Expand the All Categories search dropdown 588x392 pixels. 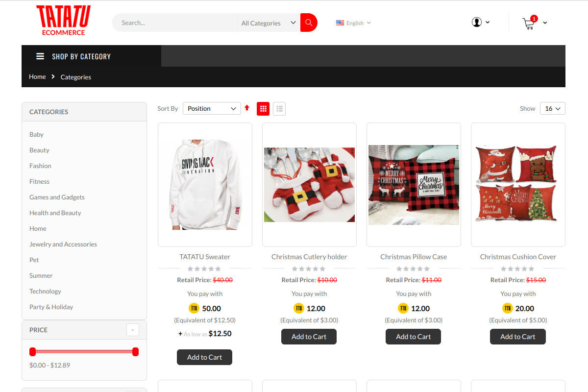pyautogui.click(x=269, y=23)
